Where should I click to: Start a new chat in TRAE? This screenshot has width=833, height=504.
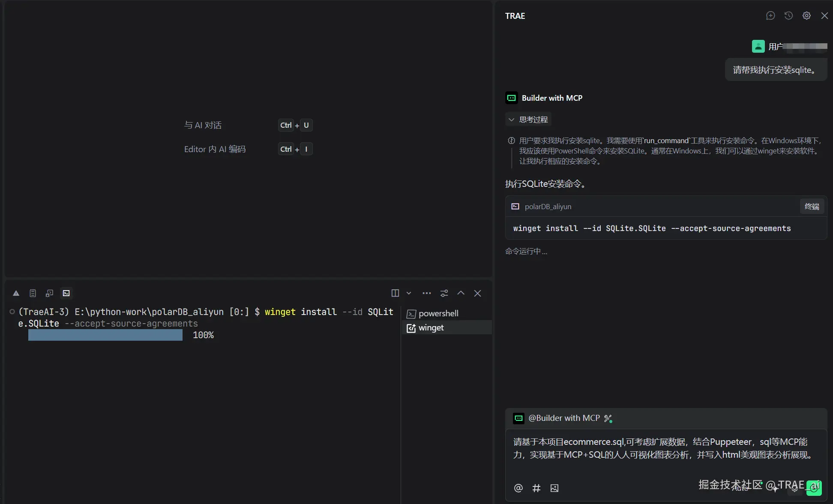[770, 16]
